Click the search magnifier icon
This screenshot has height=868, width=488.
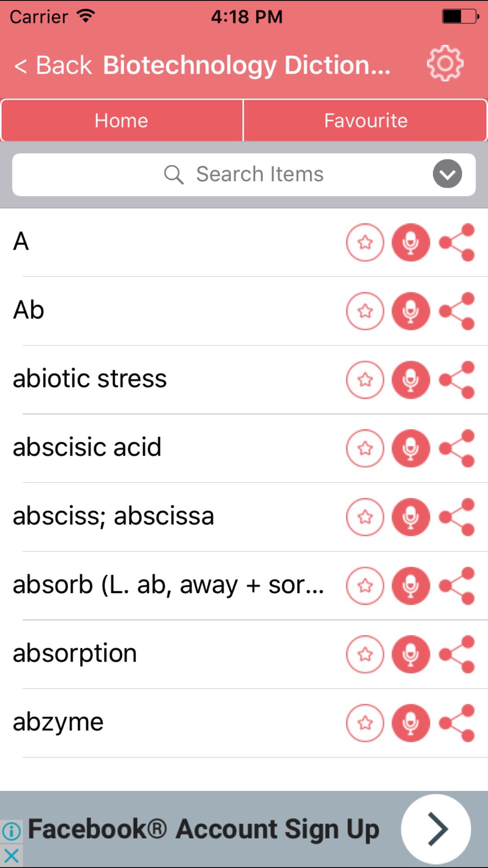tap(174, 174)
